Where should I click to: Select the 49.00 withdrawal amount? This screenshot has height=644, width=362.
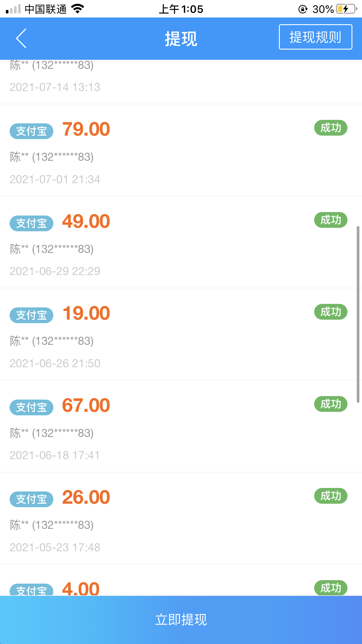pos(86,221)
